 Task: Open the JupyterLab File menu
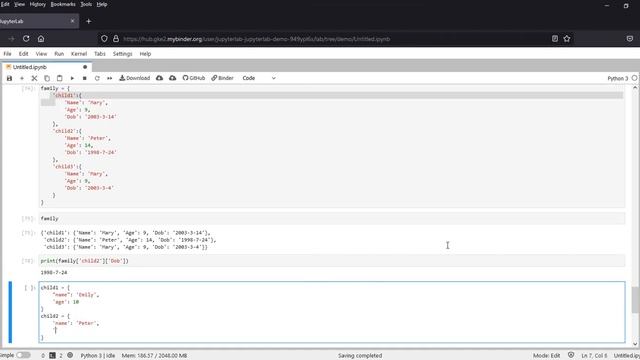coord(7,53)
